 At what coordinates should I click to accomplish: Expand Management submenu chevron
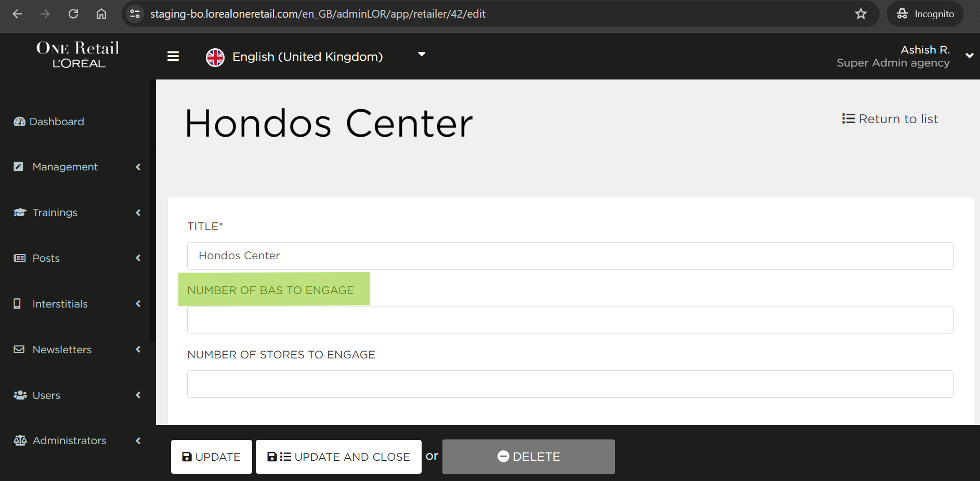click(138, 167)
